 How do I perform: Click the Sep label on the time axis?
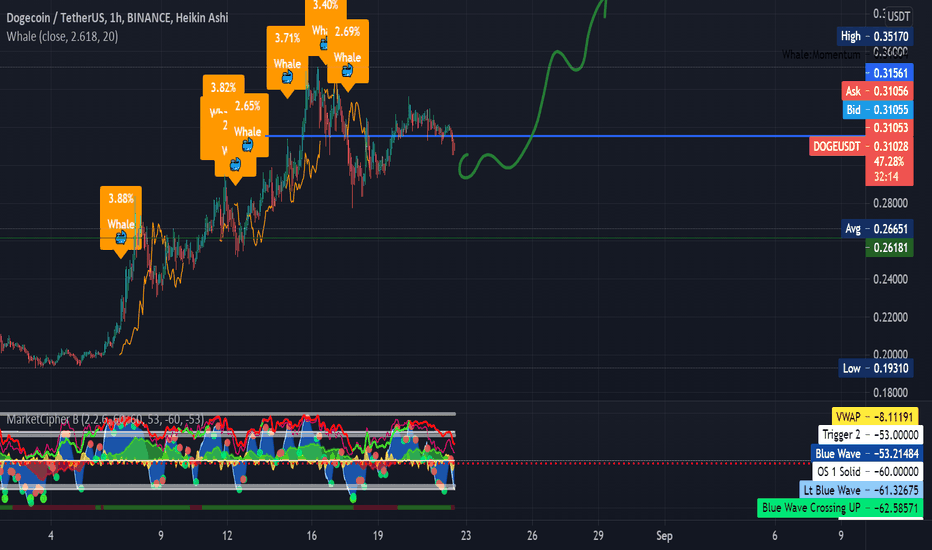pos(664,536)
